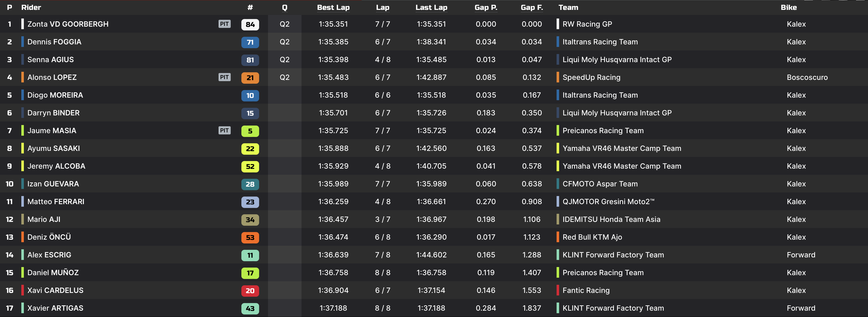Screen dimensions: 868x317
Task: Click the PIT badge beside Jaume MASIA
Action: click(224, 130)
